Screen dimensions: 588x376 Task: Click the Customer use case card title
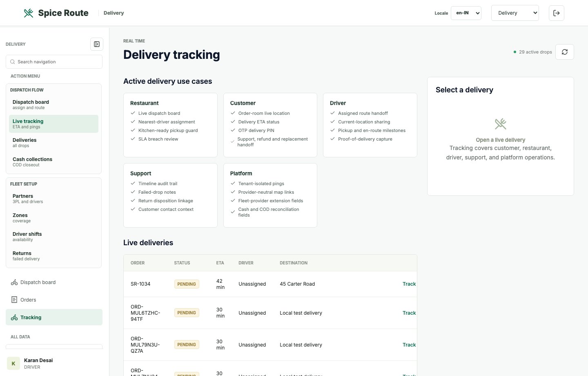click(243, 103)
